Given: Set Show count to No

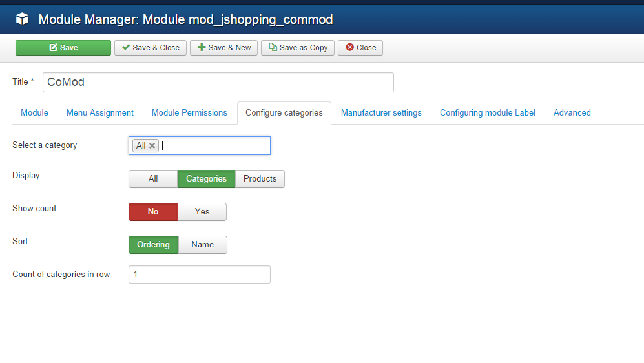Looking at the screenshot, I should pyautogui.click(x=153, y=212).
